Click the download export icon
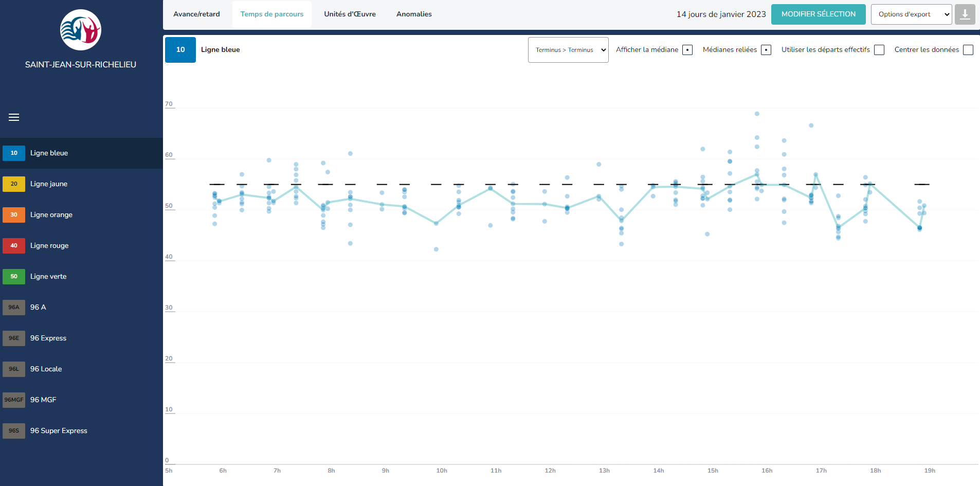Screen dimensions: 980x486 pos(965,14)
